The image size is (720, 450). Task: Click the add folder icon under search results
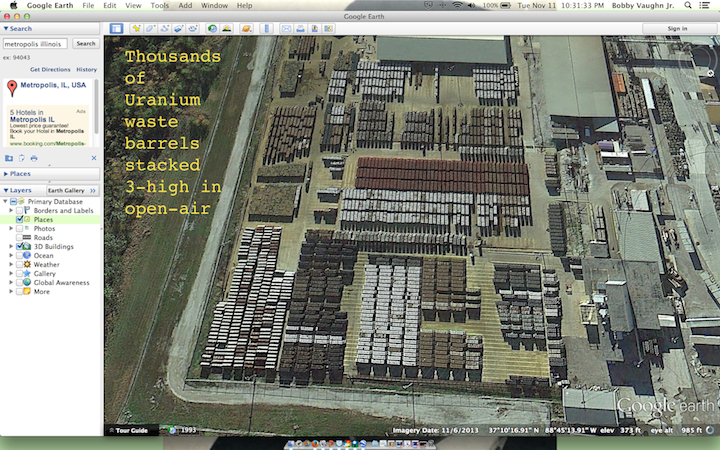point(9,158)
